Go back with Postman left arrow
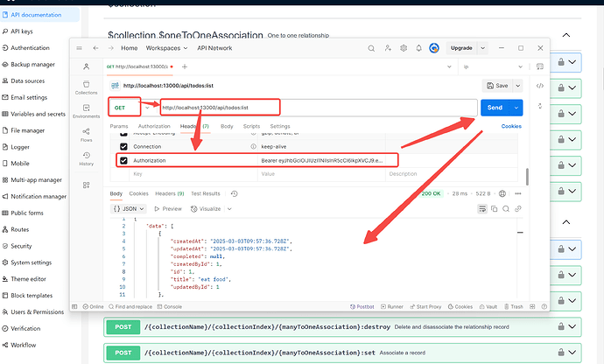 tap(95, 48)
